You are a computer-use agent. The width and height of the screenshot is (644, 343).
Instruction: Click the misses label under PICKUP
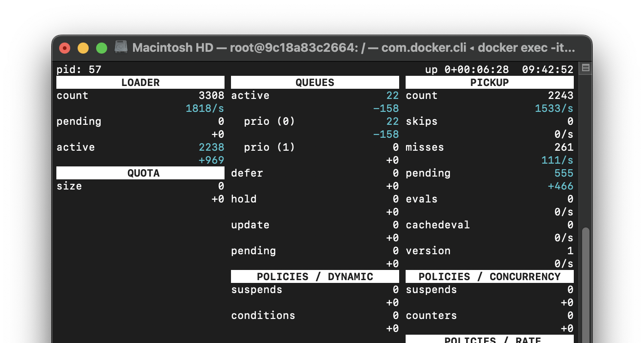[425, 147]
